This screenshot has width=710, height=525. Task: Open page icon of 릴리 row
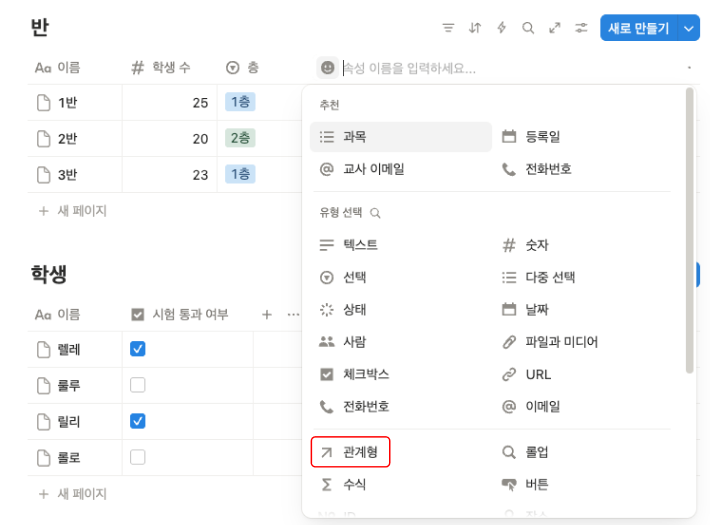pos(43,421)
